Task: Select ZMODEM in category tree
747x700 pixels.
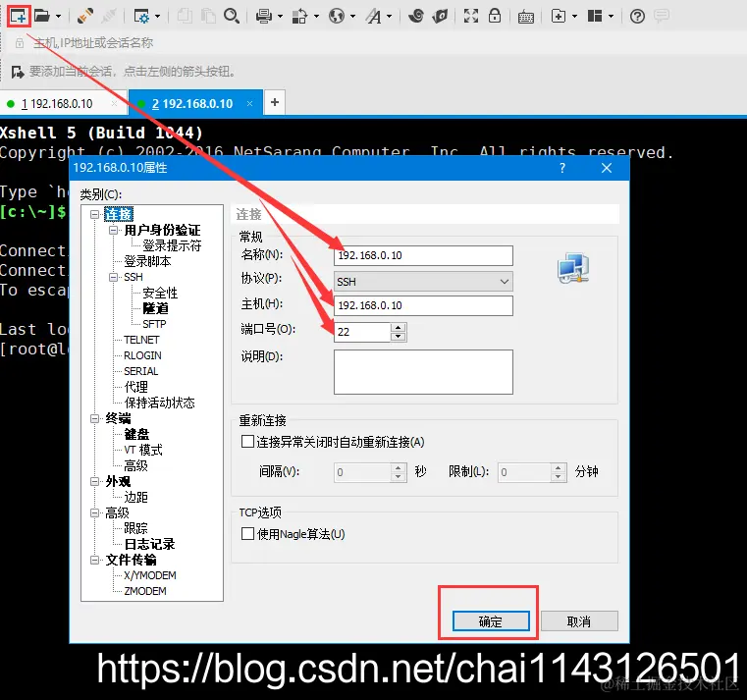Action: point(145,591)
